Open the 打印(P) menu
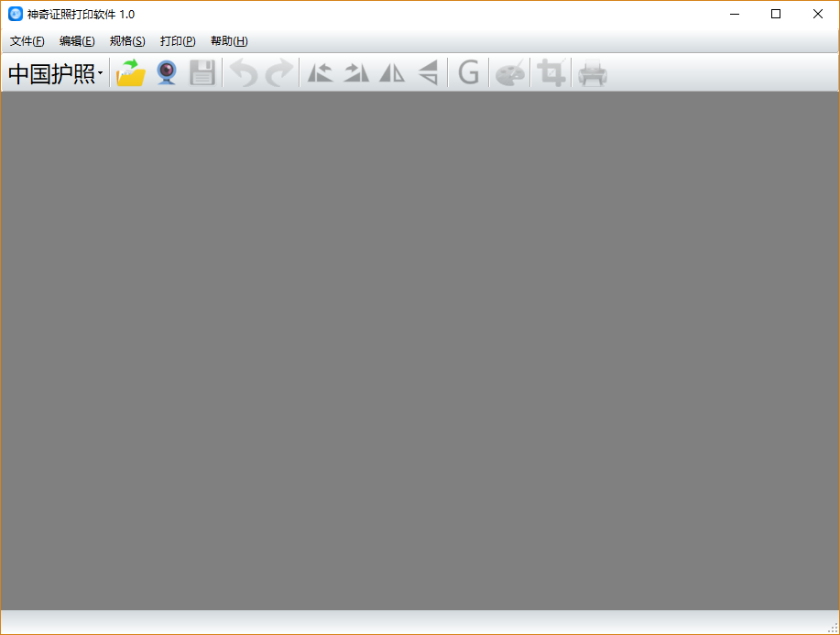The width and height of the screenshot is (840, 635). pyautogui.click(x=178, y=41)
